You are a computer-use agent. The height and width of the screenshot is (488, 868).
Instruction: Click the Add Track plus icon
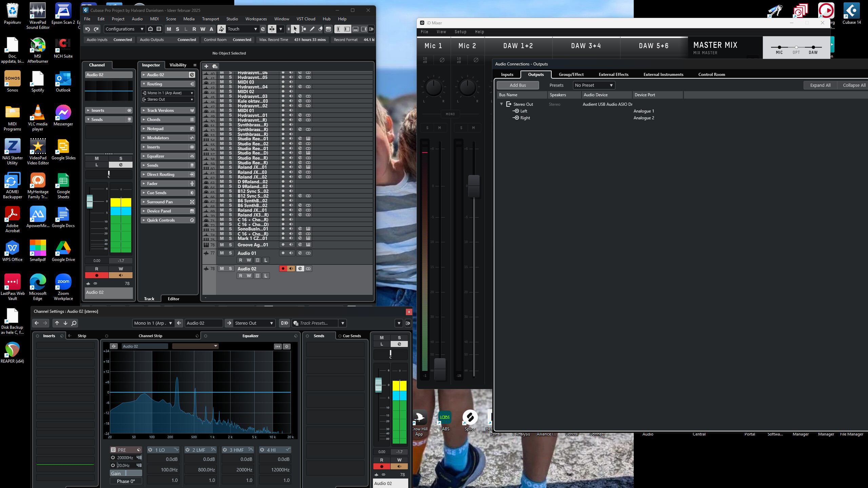pyautogui.click(x=206, y=66)
